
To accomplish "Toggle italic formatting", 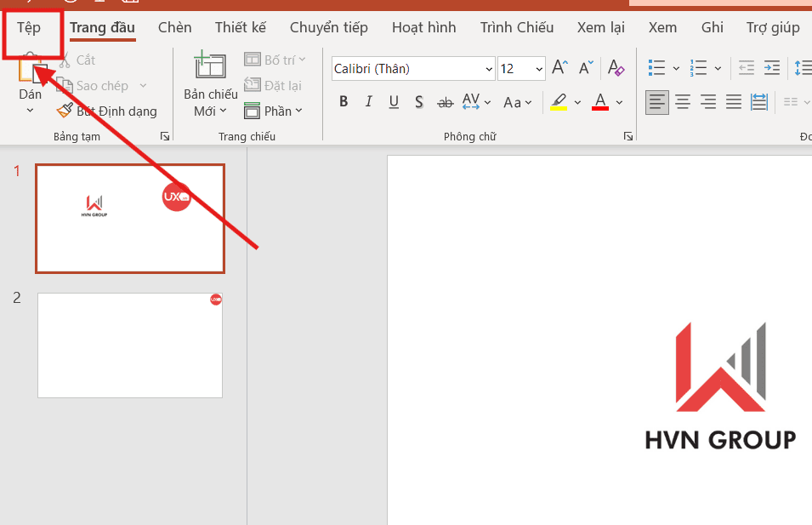I will click(x=368, y=101).
